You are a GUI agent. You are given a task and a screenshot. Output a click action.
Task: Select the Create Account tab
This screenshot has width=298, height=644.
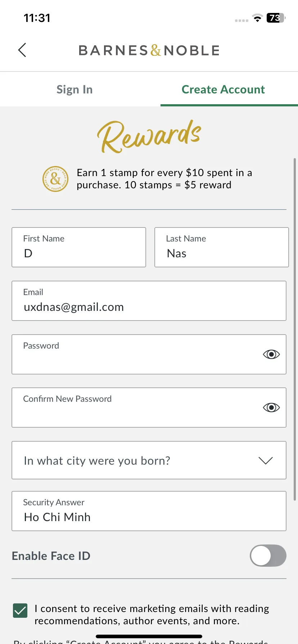(223, 89)
